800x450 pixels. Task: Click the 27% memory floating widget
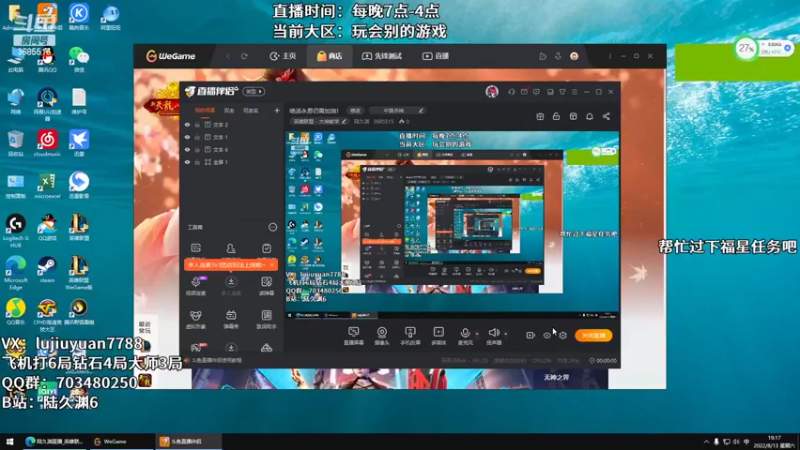click(x=746, y=48)
